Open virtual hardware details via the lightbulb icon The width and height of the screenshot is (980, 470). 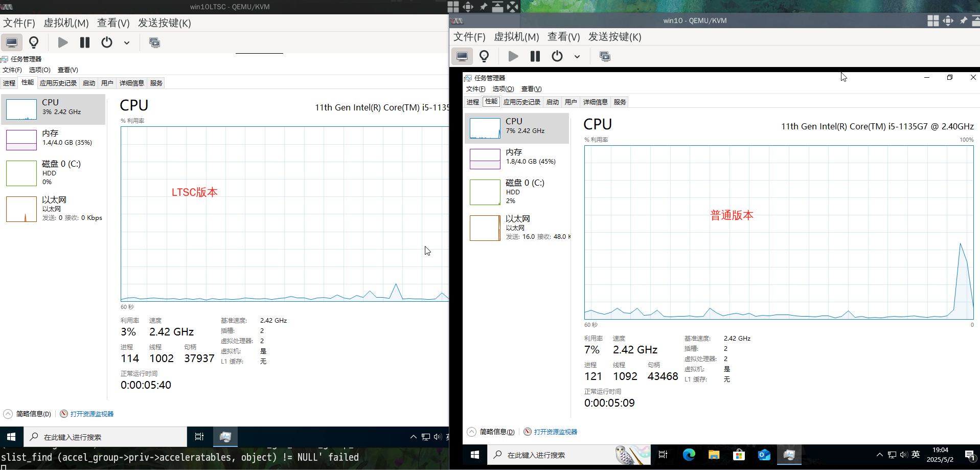(34, 42)
